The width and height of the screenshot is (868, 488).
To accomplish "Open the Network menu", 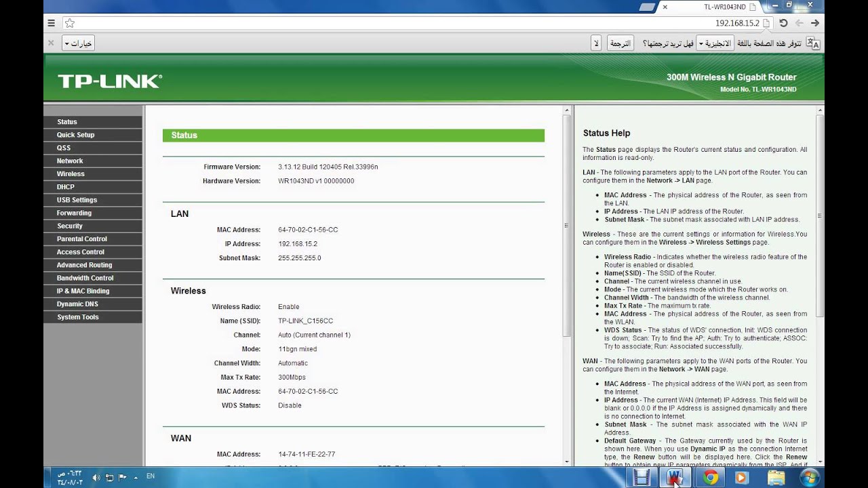I will tap(93, 161).
